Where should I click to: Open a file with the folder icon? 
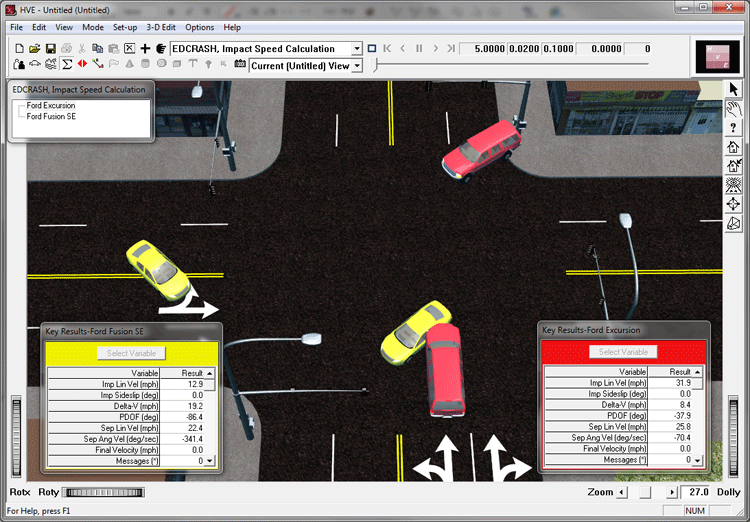click(34, 48)
